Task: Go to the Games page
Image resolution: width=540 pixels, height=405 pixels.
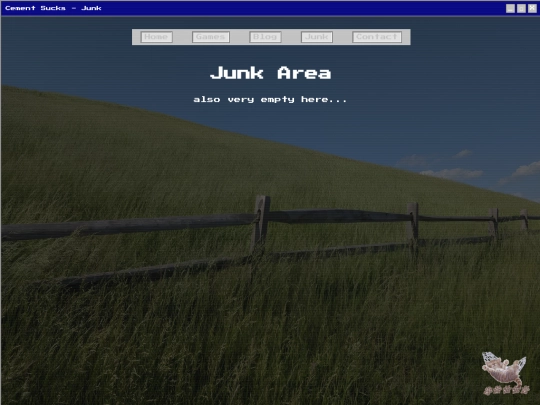Action: tap(210, 37)
